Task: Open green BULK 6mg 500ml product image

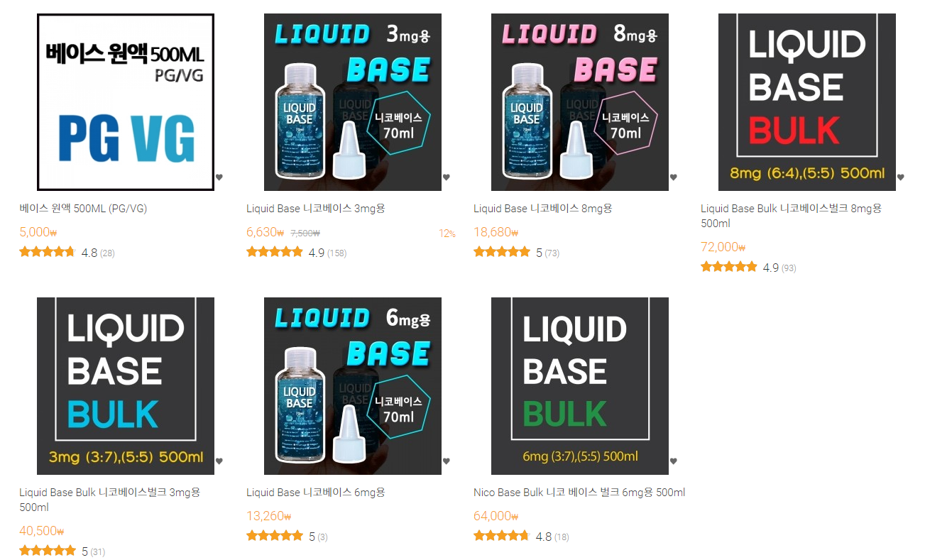Action: pos(580,386)
